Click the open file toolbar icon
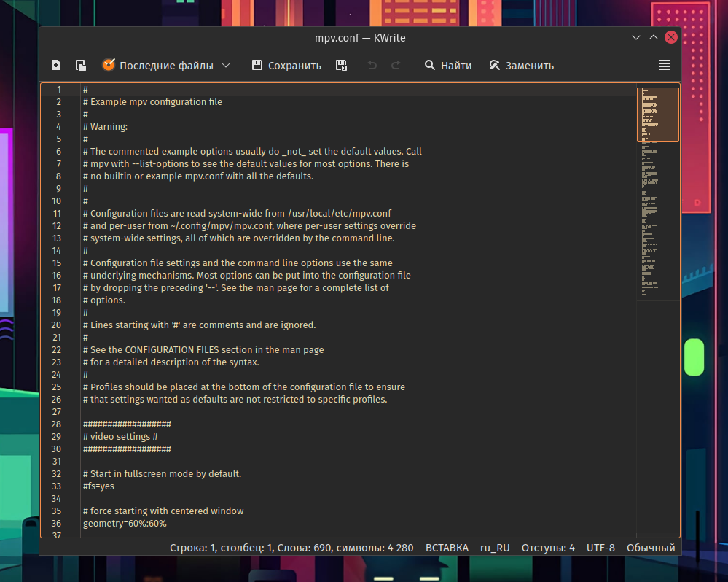This screenshot has height=582, width=728. pyautogui.click(x=81, y=66)
